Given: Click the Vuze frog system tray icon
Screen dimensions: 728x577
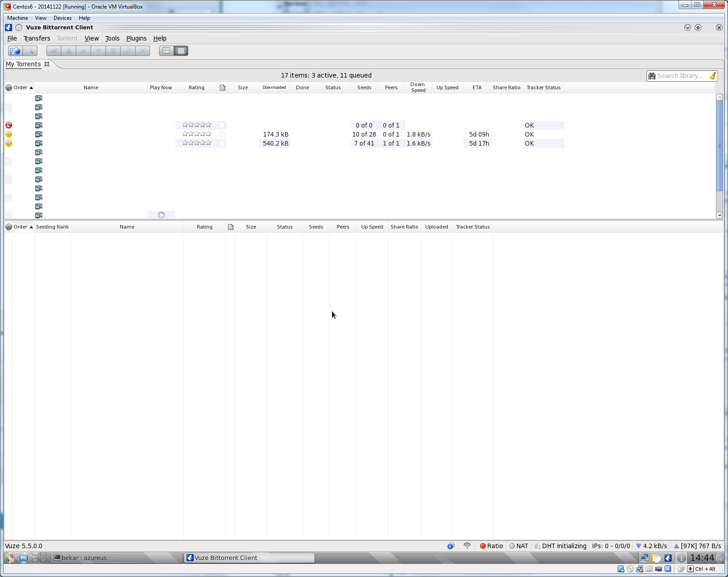Looking at the screenshot, I should pos(668,558).
